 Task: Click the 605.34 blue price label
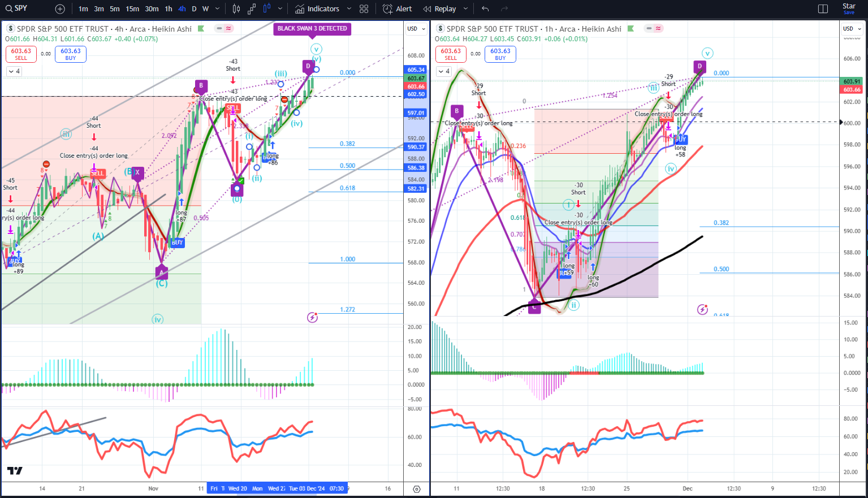pyautogui.click(x=416, y=70)
